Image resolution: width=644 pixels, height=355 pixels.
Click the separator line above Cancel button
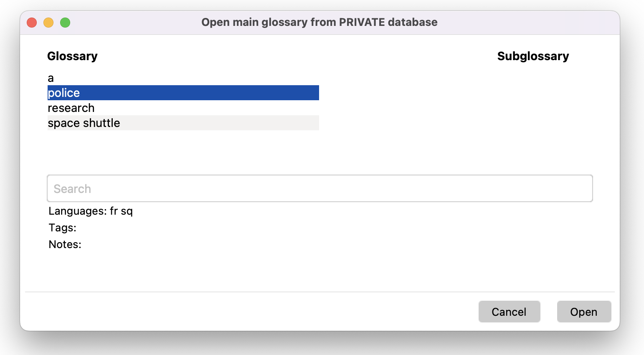click(x=319, y=292)
